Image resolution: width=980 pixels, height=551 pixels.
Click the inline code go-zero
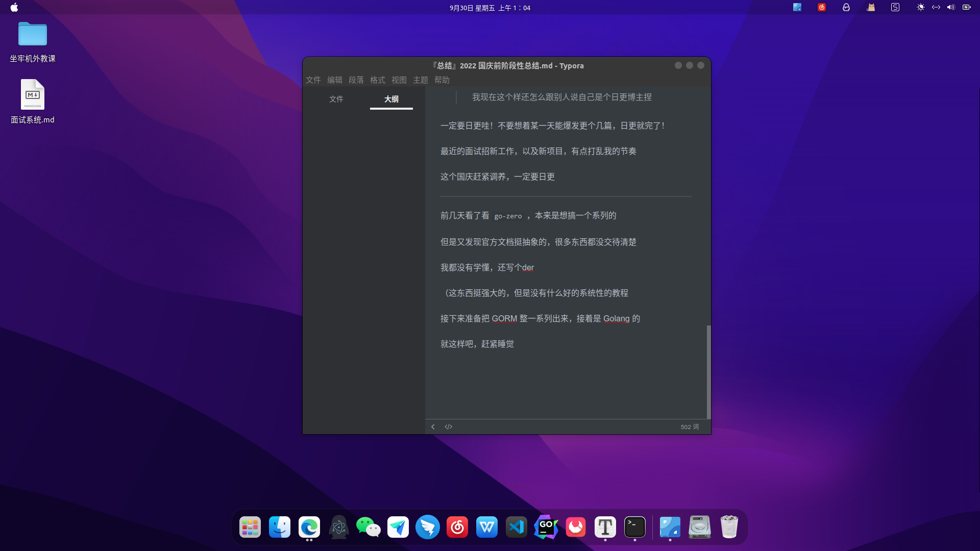coord(508,216)
